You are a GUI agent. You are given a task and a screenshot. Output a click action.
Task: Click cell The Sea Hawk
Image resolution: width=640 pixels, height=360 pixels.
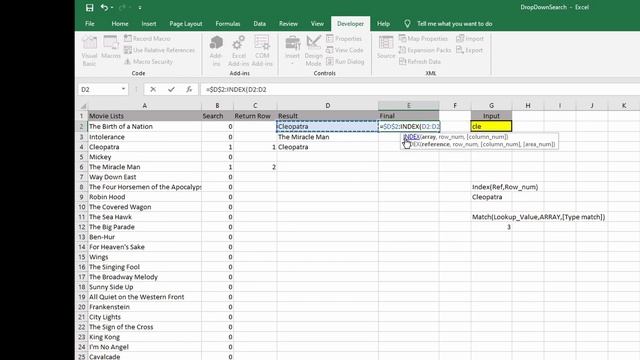144,217
